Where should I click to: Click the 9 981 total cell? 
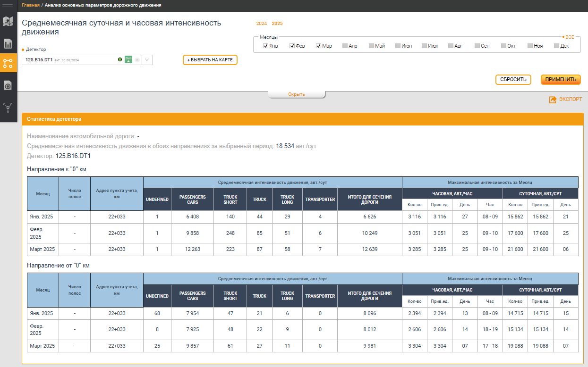[369, 346]
